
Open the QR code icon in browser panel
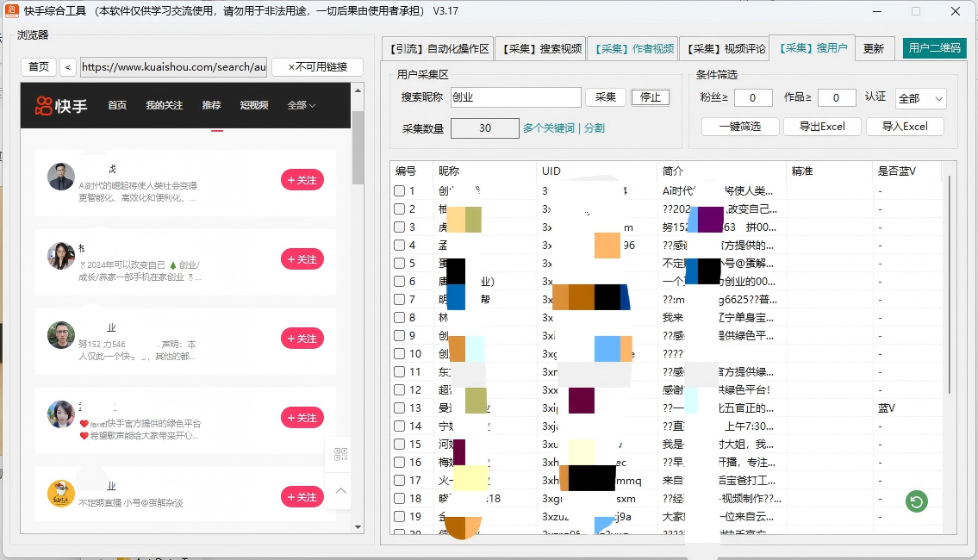coord(340,454)
